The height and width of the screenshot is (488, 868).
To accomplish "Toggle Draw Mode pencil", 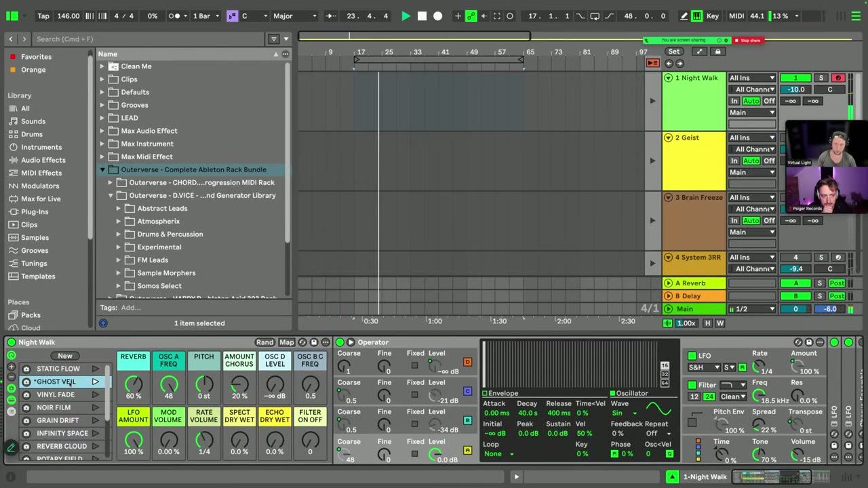I will point(684,16).
